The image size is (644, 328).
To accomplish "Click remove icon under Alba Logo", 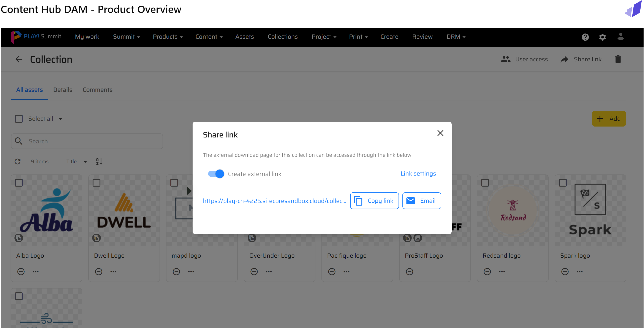I will tap(21, 271).
